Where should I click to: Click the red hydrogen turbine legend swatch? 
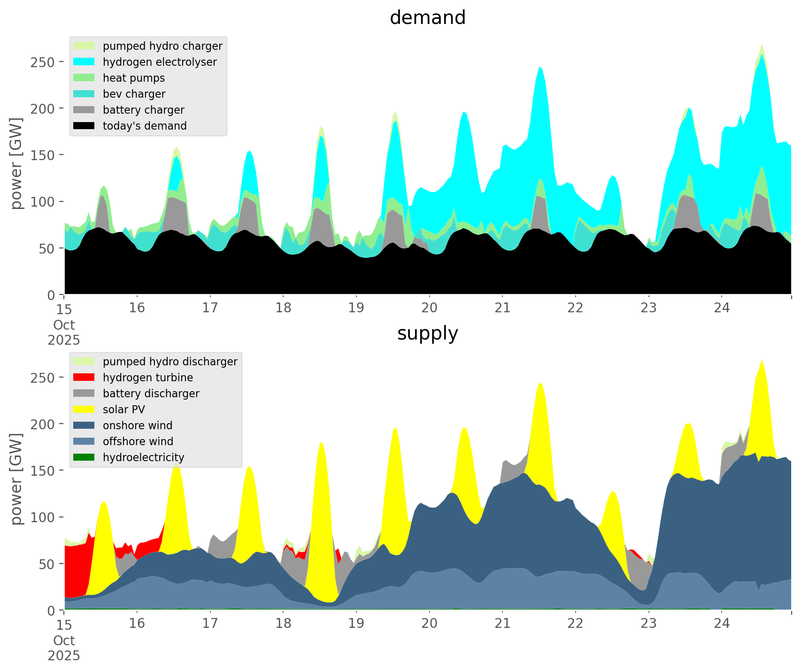click(x=84, y=378)
